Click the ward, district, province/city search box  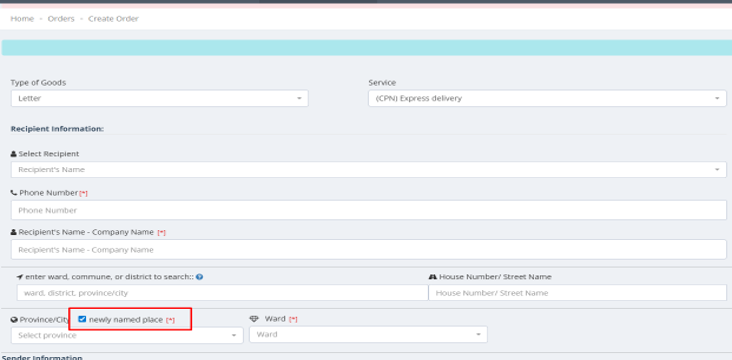coord(222,293)
